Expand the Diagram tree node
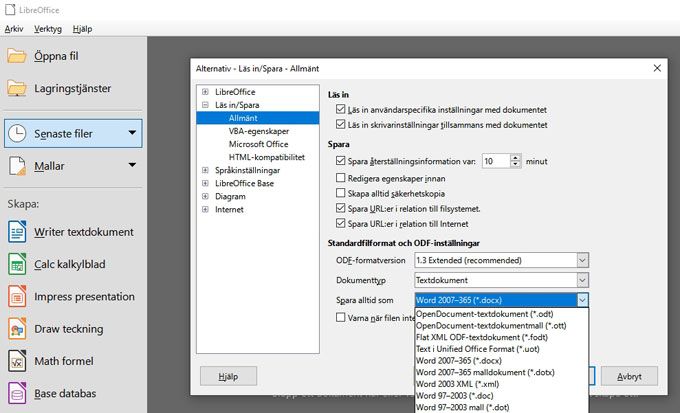Image resolution: width=680 pixels, height=413 pixels. click(x=205, y=196)
